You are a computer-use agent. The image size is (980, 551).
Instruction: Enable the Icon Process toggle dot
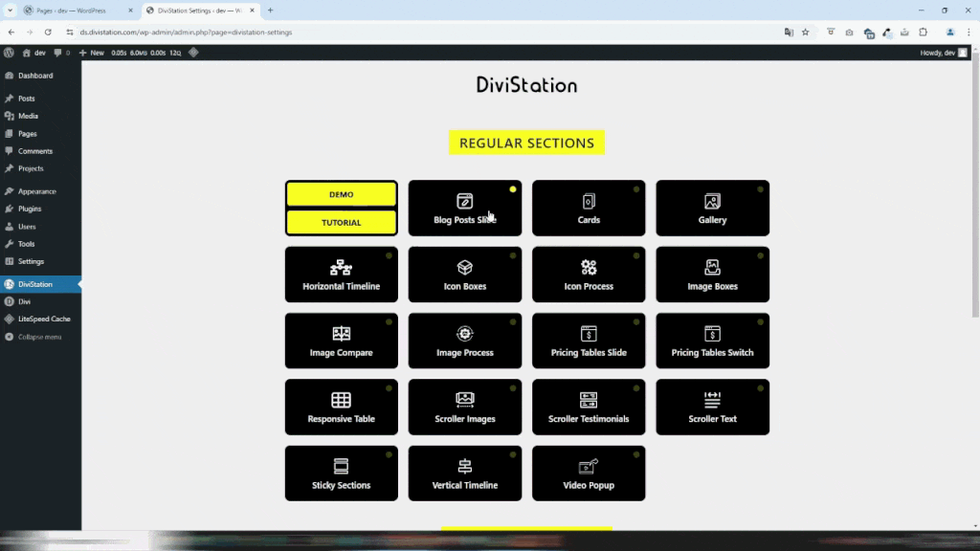[x=636, y=255]
